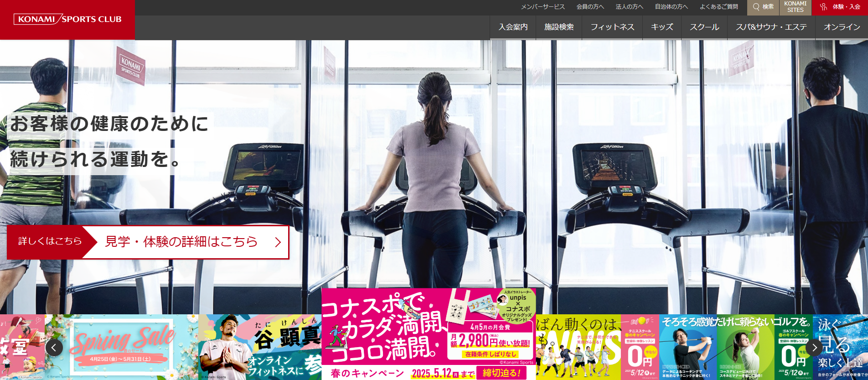Open the pink 春のキャンペーン banner
868x380 pixels.
(429, 334)
